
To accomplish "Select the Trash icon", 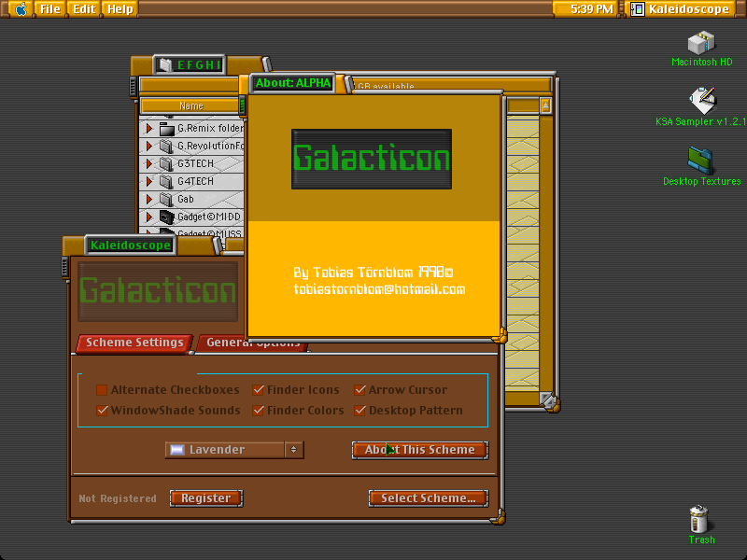I will pos(699,519).
